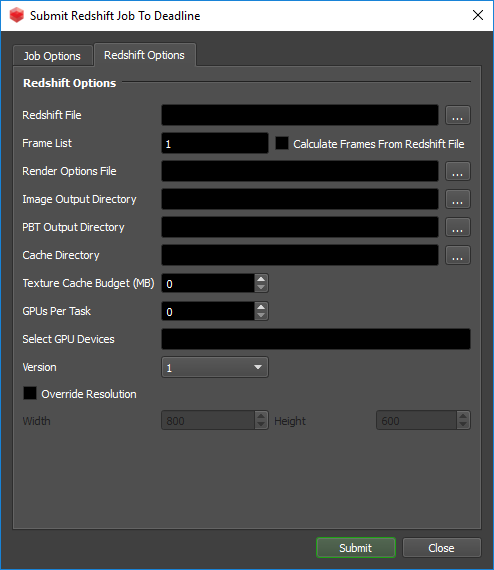Click the Close button
Screen dimensions: 494x570
coord(442,547)
